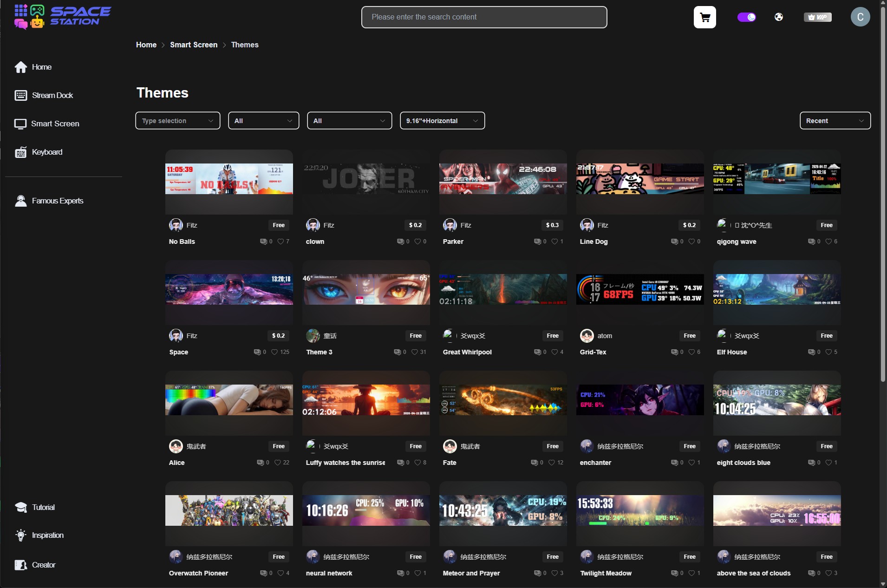
Task: Expand the All dropdown left of 9.16"+Horizontal
Action: 350,121
